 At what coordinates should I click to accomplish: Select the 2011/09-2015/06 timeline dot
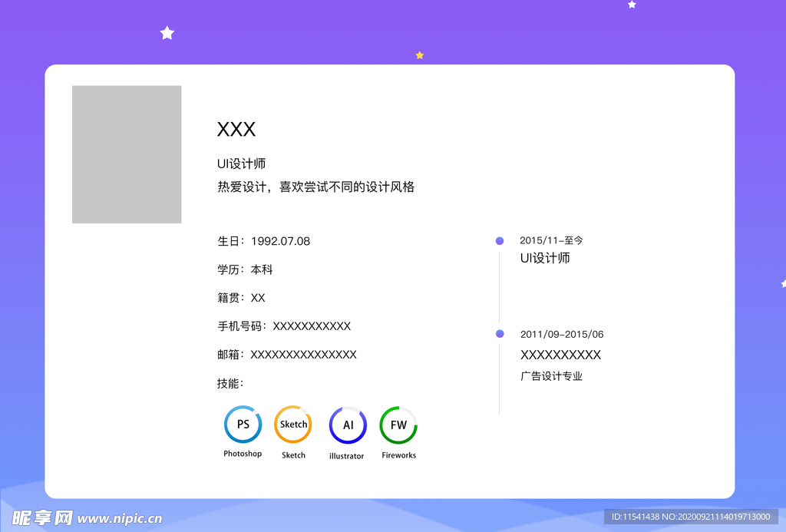click(500, 334)
